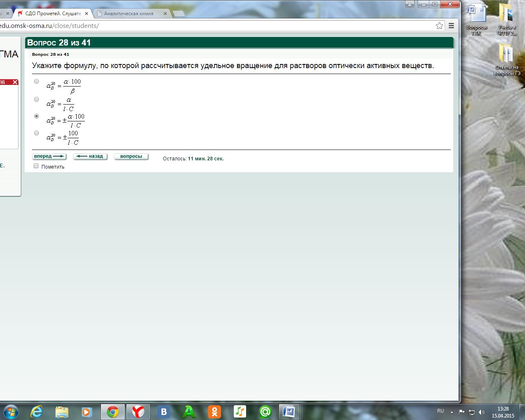Image resolution: width=525 pixels, height=420 pixels.
Task: Close the СДО Прометей tab
Action: coord(87,14)
